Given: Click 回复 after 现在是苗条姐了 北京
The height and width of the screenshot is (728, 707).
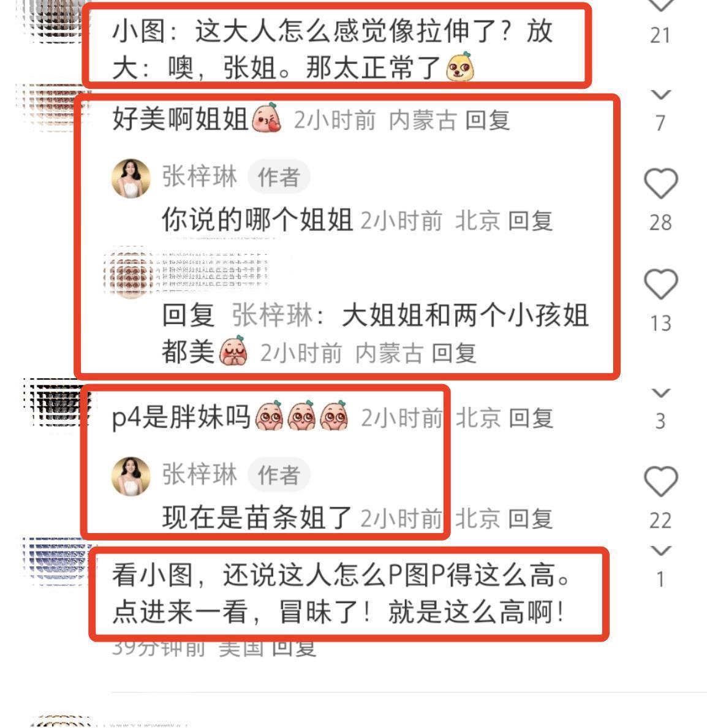Looking at the screenshot, I should tap(530, 518).
